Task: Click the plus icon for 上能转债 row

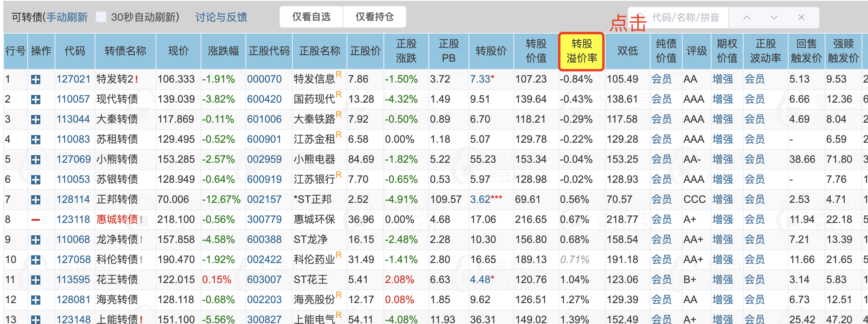Action: click(36, 320)
